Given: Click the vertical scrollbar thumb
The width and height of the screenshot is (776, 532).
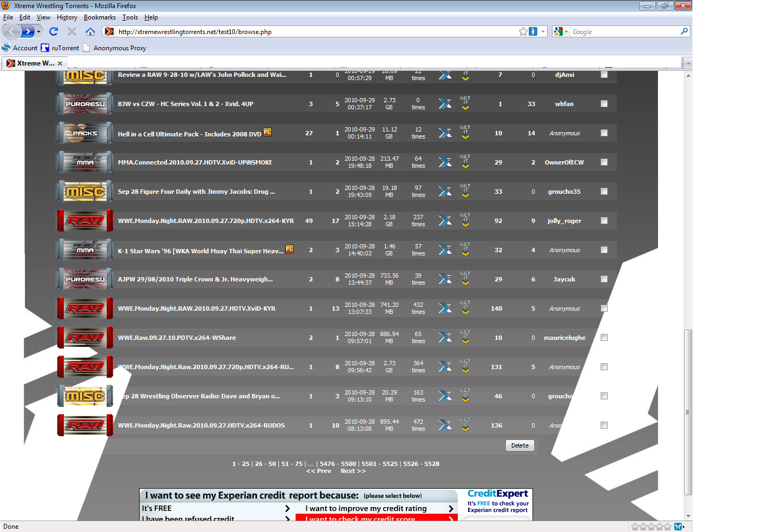Looking at the screenshot, I should pyautogui.click(x=688, y=412).
